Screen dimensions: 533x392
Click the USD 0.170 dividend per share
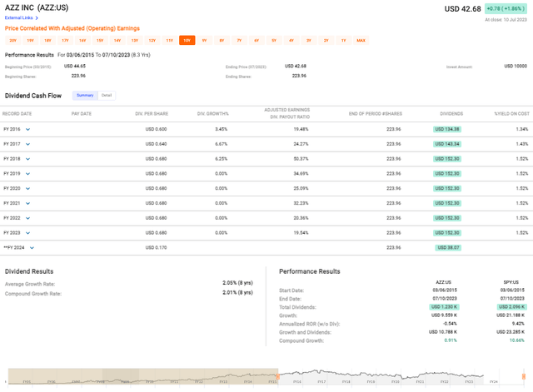[156, 248]
